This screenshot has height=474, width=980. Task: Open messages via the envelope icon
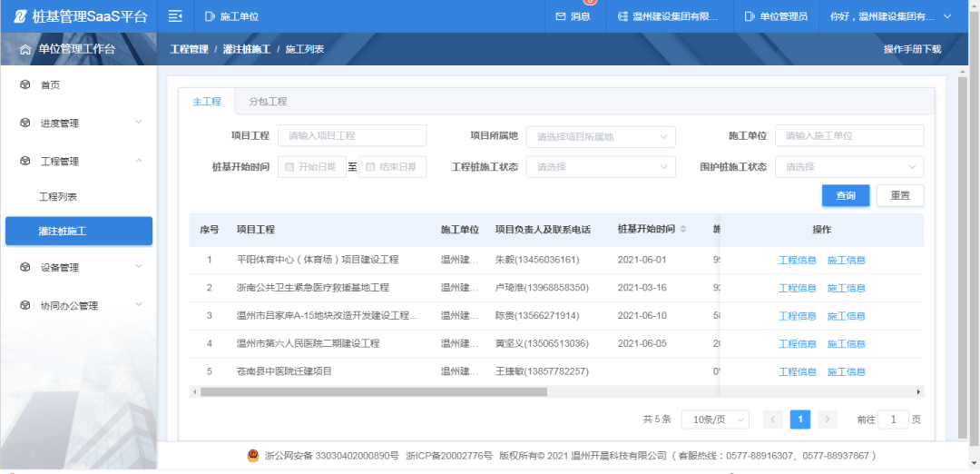click(561, 16)
